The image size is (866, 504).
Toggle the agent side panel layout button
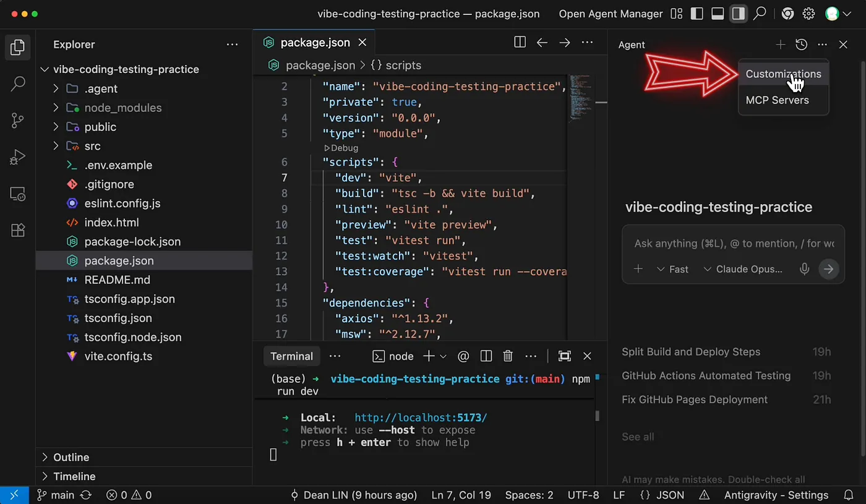coord(738,14)
